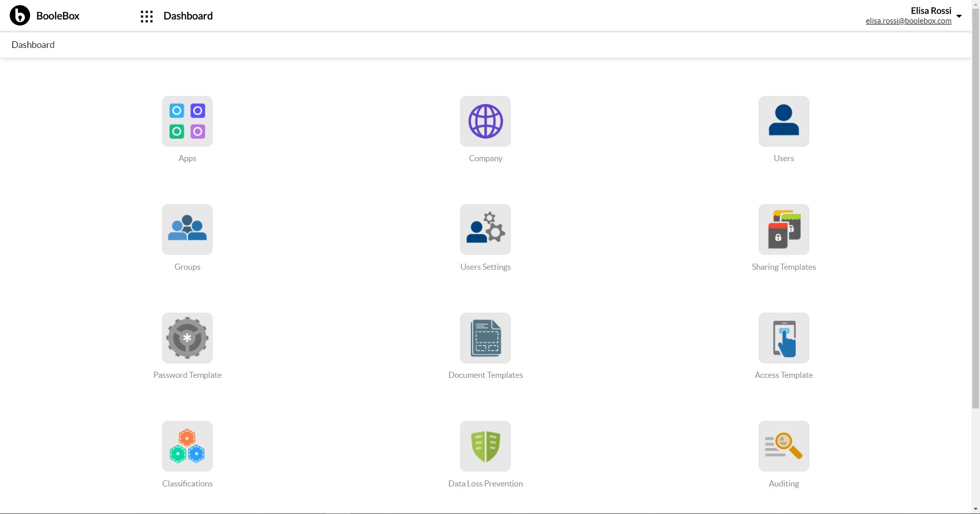Open the Users management icon
980x514 pixels.
[783, 121]
